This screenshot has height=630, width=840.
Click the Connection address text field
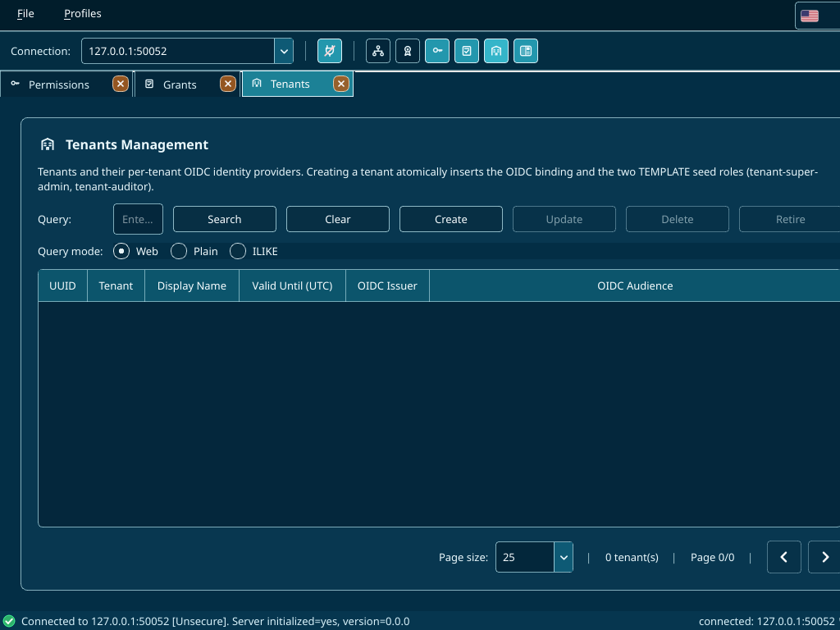(x=178, y=51)
